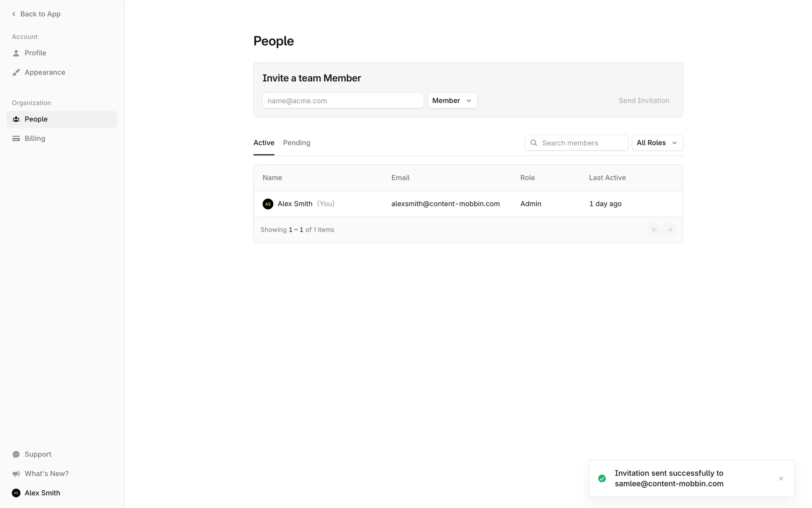Screen dimensions: 812x508
Task: Open the All Roles filter dropdown
Action: click(x=657, y=143)
